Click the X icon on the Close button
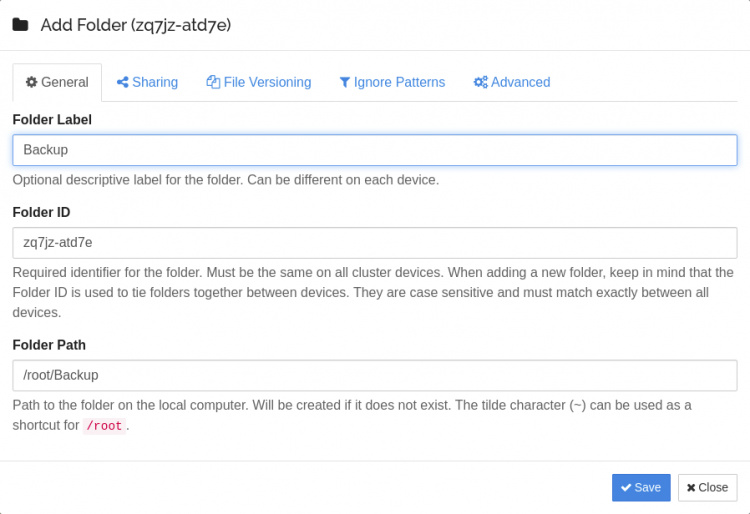This screenshot has width=750, height=514. point(691,487)
